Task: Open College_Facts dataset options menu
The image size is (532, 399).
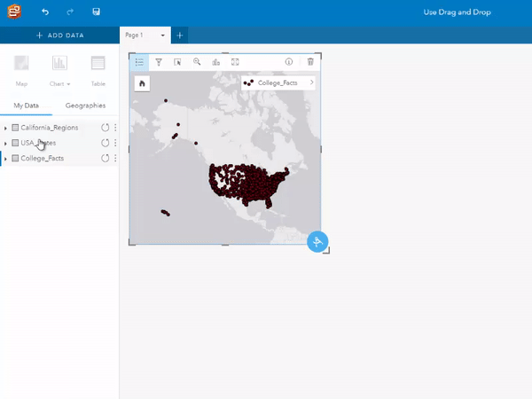Action: click(x=115, y=158)
